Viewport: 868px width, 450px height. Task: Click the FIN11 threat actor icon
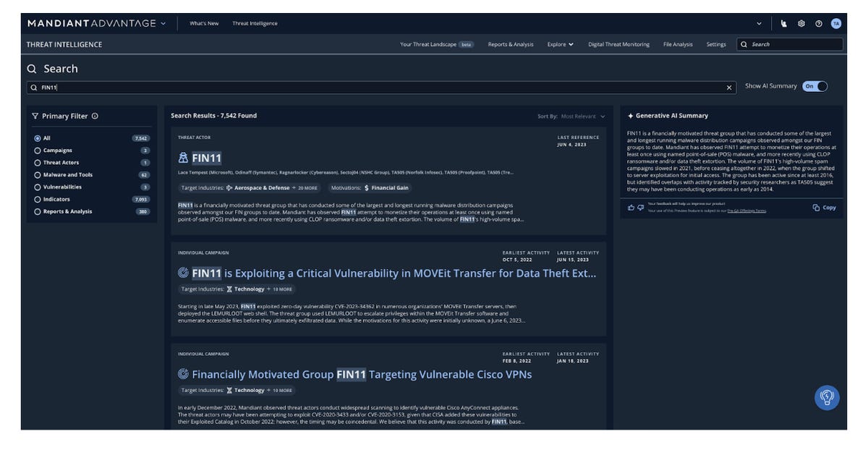pyautogui.click(x=183, y=158)
